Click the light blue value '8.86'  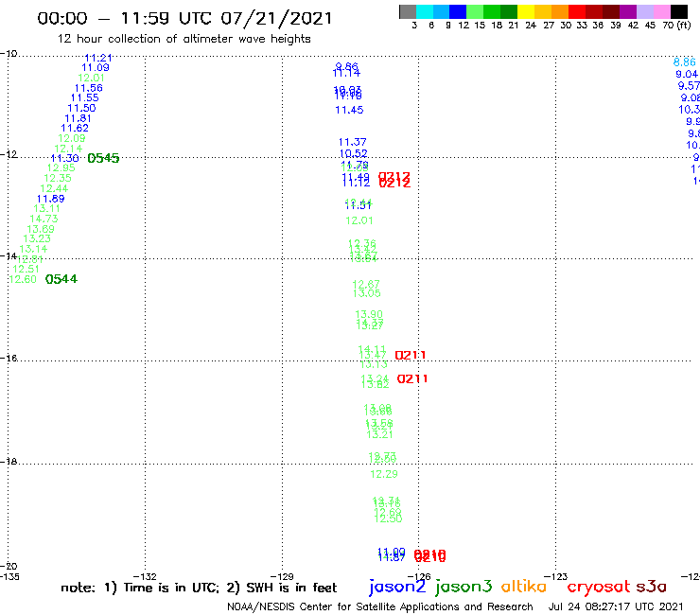684,62
